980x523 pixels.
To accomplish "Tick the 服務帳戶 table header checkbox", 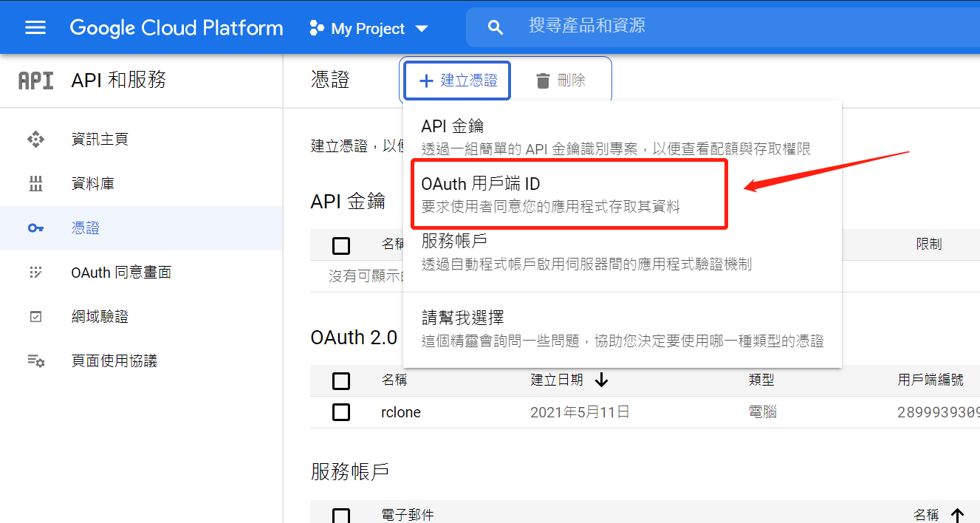I will (x=341, y=516).
